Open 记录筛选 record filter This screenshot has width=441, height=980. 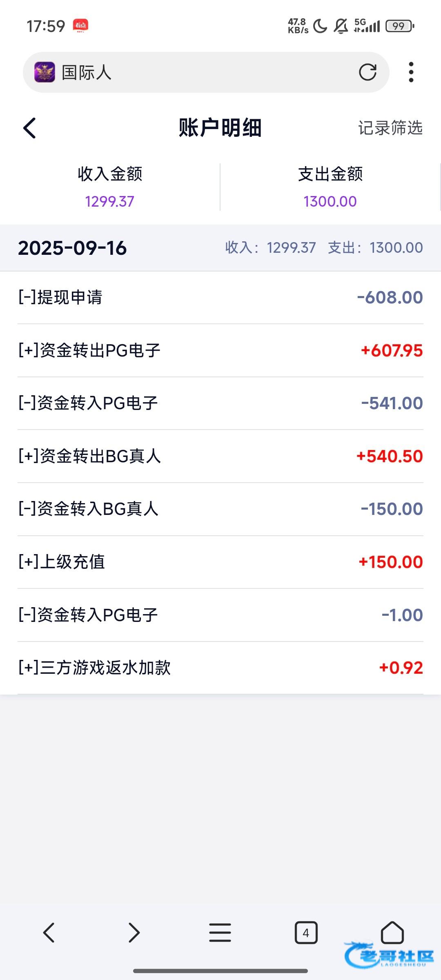(390, 128)
